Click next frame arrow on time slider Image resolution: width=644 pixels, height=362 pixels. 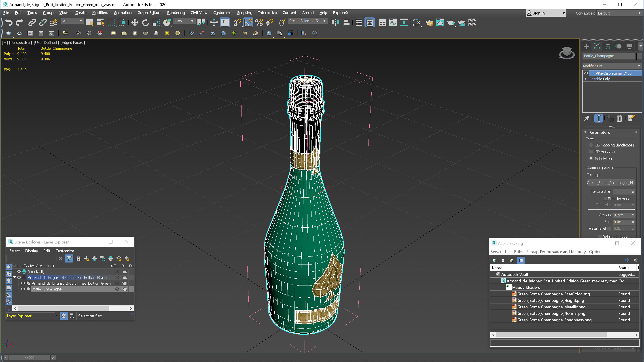[x=53, y=358]
